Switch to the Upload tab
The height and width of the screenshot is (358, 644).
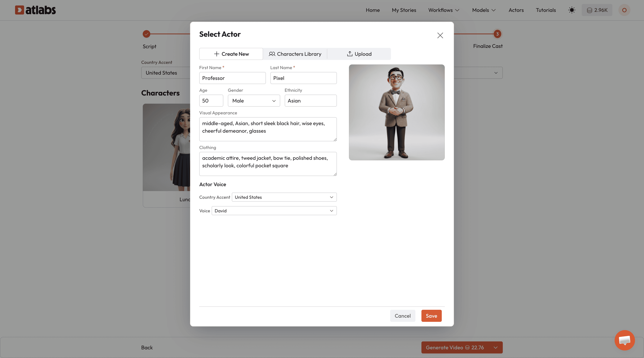coord(359,54)
